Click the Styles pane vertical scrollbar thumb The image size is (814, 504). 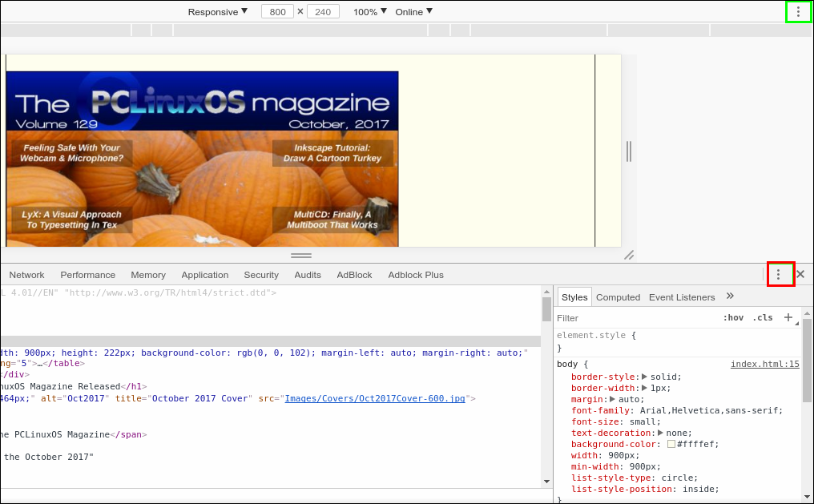(x=807, y=361)
